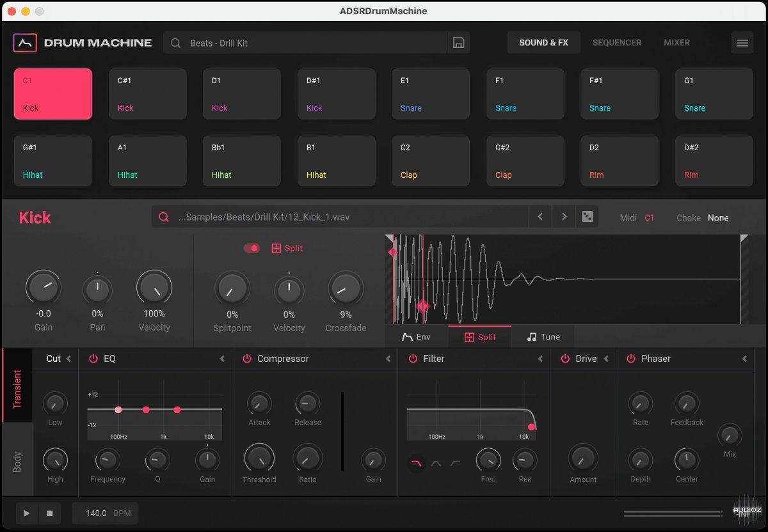Click the Phaser Mix knob
The width and height of the screenshot is (768, 532).
[x=730, y=435]
